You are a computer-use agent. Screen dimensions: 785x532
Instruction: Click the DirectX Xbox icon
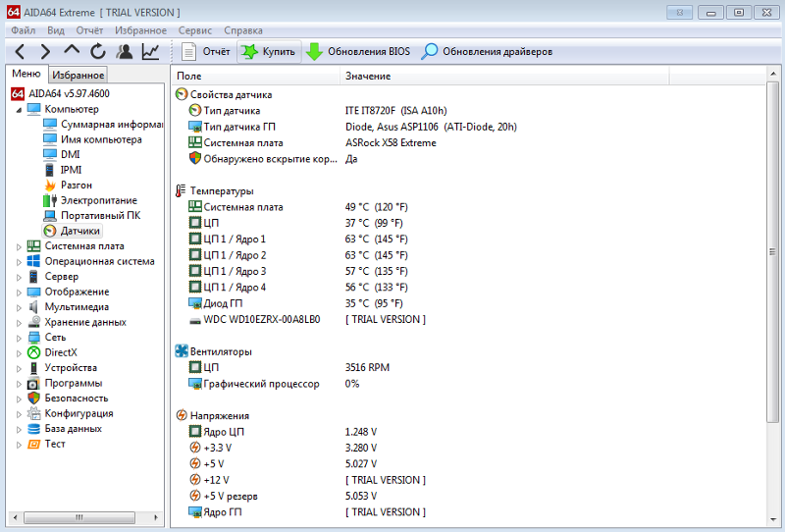[x=33, y=352]
